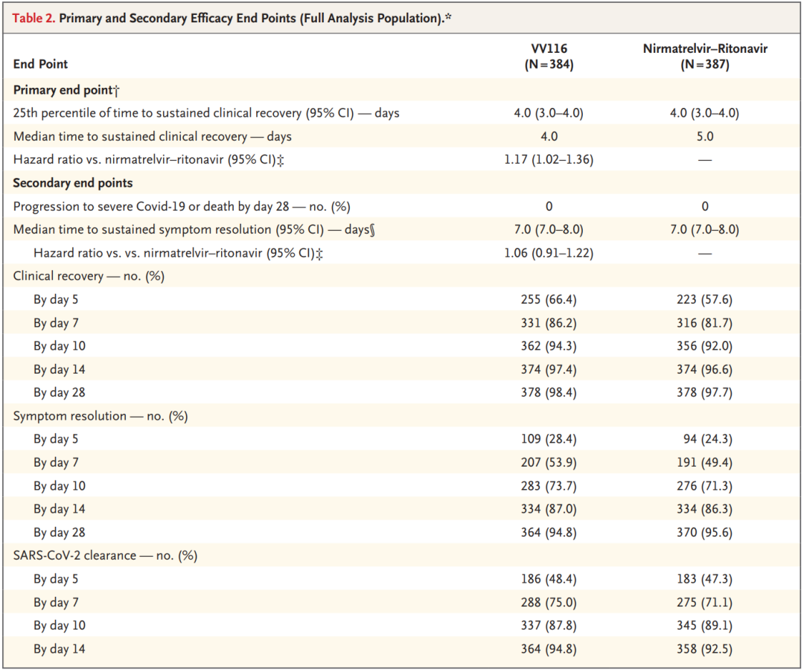Click the hazard ratio value 1.06 (0.91–1.22)
The width and height of the screenshot is (804, 672).
point(549,253)
